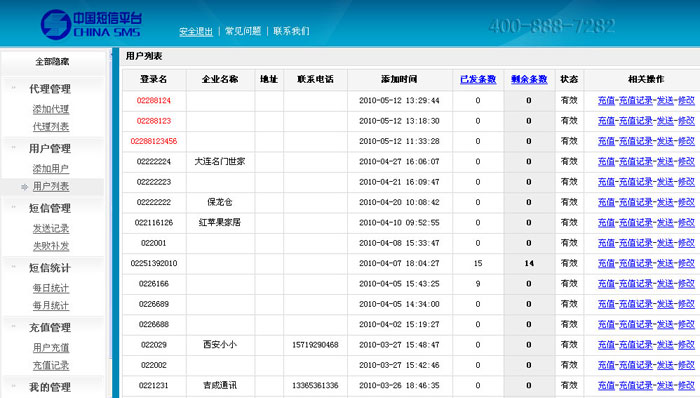Open 代理列表 in sidebar
700x398 pixels.
(x=51, y=127)
